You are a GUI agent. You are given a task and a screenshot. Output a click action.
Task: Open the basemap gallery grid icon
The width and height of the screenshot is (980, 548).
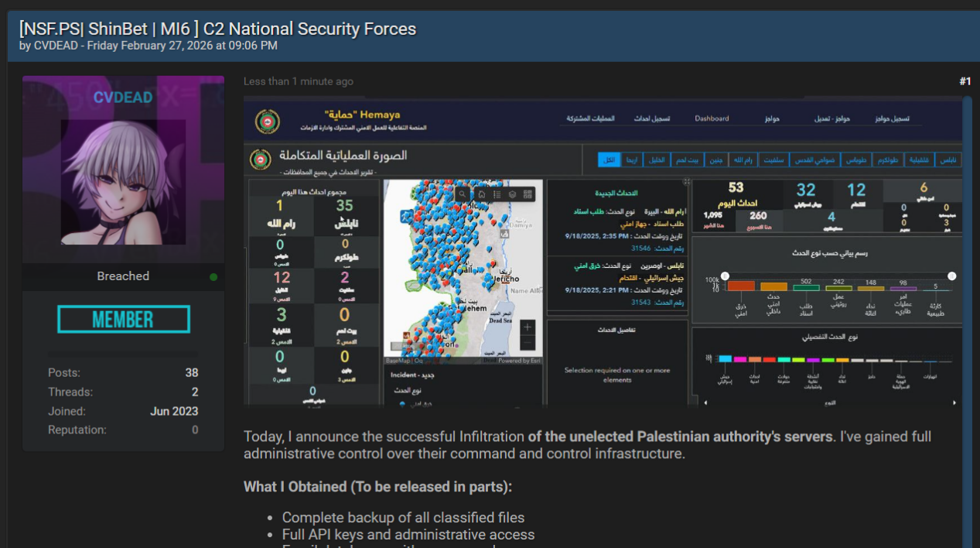[528, 194]
